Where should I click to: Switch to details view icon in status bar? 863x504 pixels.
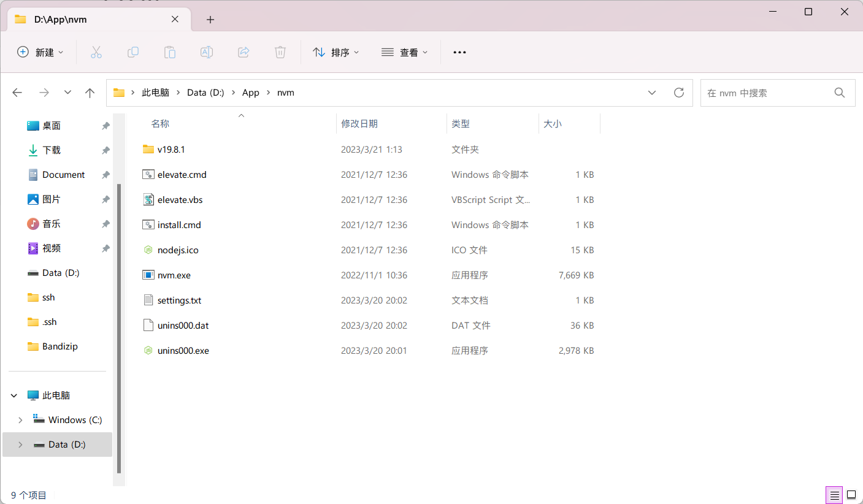click(x=834, y=495)
